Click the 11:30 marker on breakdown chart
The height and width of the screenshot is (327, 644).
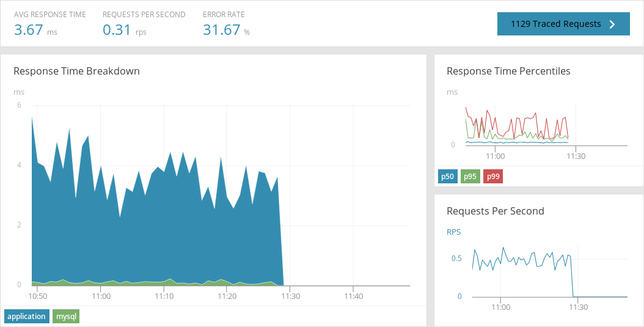[290, 296]
